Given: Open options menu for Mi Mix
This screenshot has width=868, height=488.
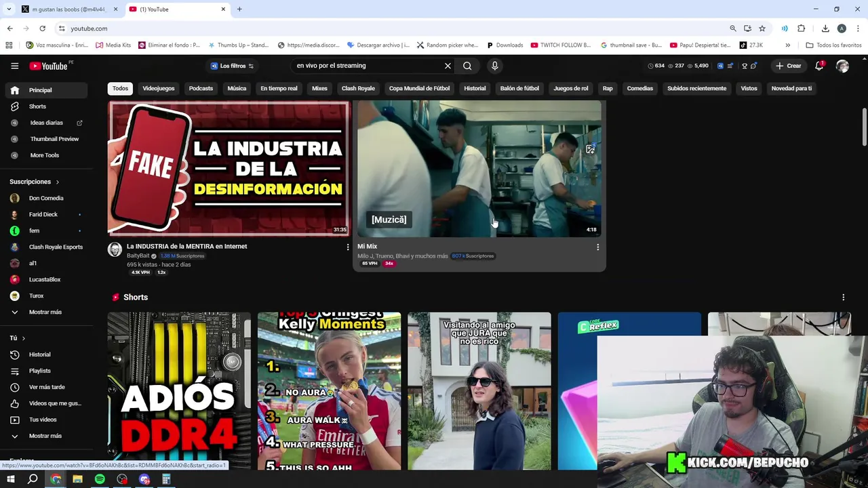Looking at the screenshot, I should point(597,247).
